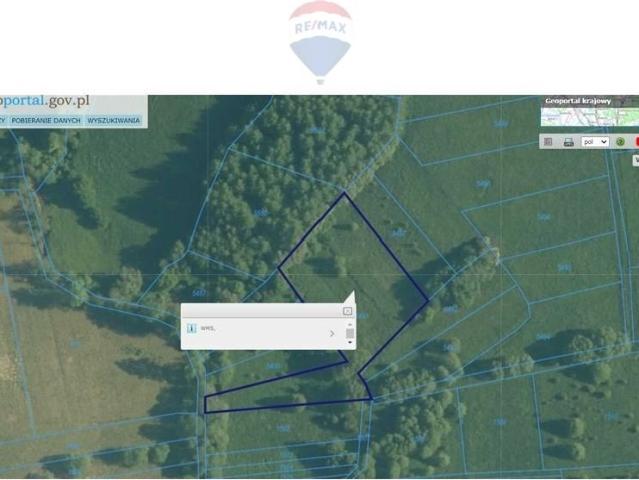The width and height of the screenshot is (639, 480).
Task: Click the blue info icon in popup
Action: (x=192, y=328)
